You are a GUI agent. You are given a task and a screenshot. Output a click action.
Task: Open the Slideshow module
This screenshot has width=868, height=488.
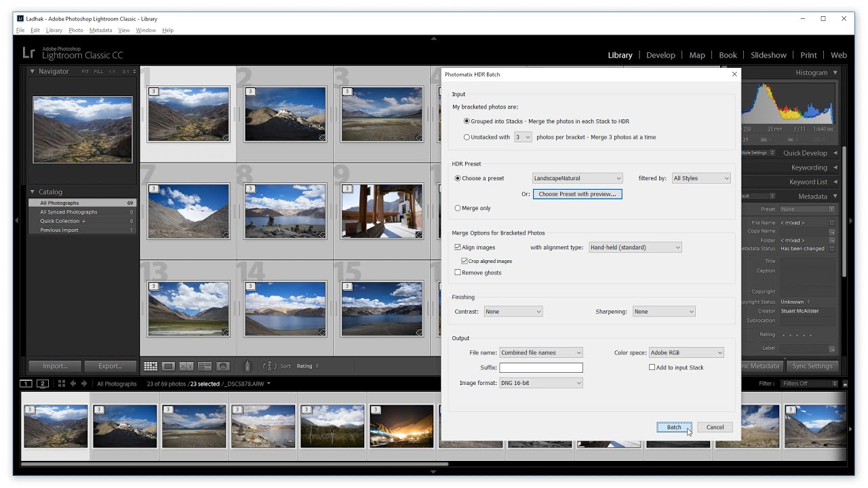point(768,56)
